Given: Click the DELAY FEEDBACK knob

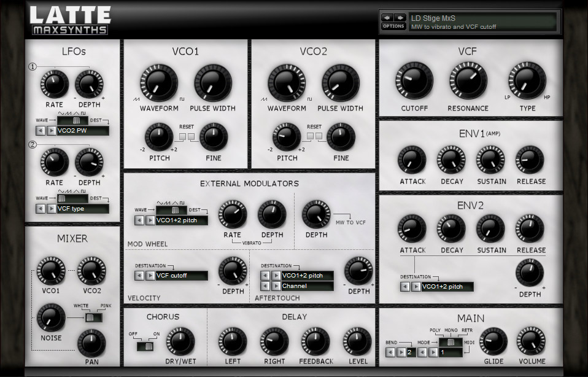Looking at the screenshot, I should tap(315, 341).
